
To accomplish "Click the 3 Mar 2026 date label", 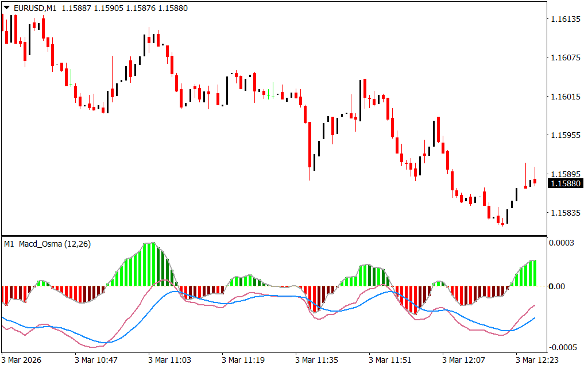I will point(22,360).
